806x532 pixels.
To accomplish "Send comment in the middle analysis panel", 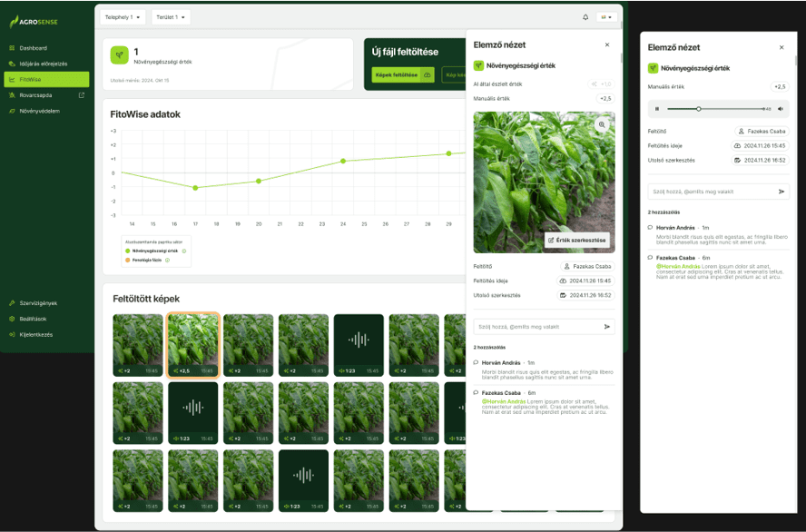I will pos(607,326).
